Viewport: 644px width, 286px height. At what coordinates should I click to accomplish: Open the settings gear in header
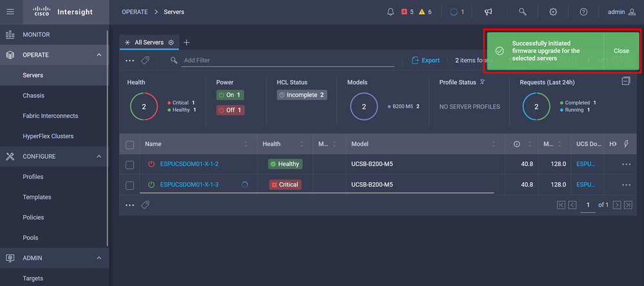[x=553, y=12]
